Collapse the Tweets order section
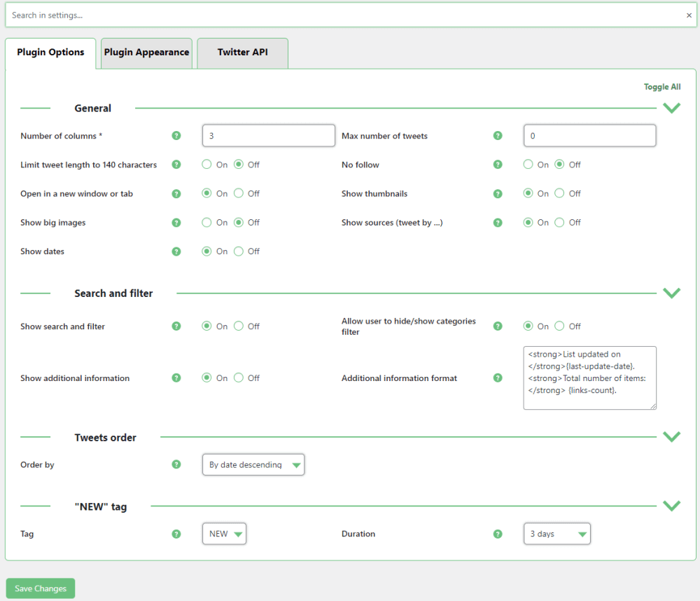This screenshot has height=601, width=700. [671, 437]
